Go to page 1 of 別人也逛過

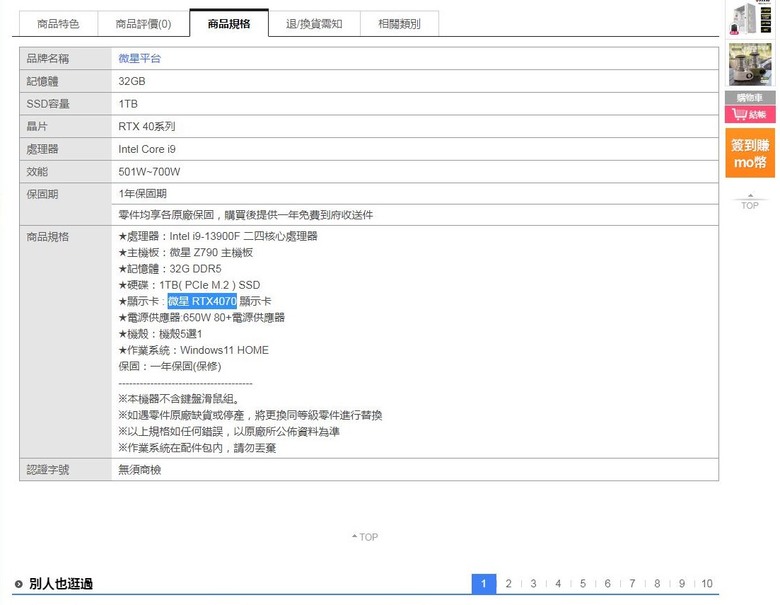(x=484, y=584)
